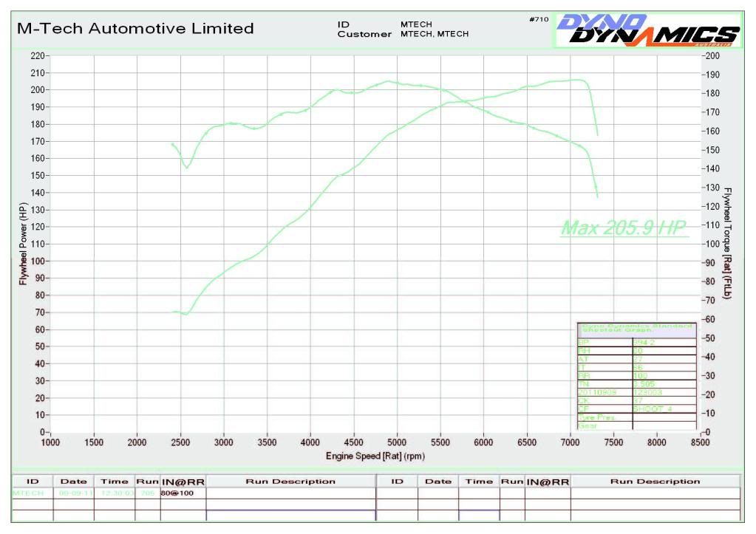Click the 2500 rpm tick label

pyautogui.click(x=180, y=442)
